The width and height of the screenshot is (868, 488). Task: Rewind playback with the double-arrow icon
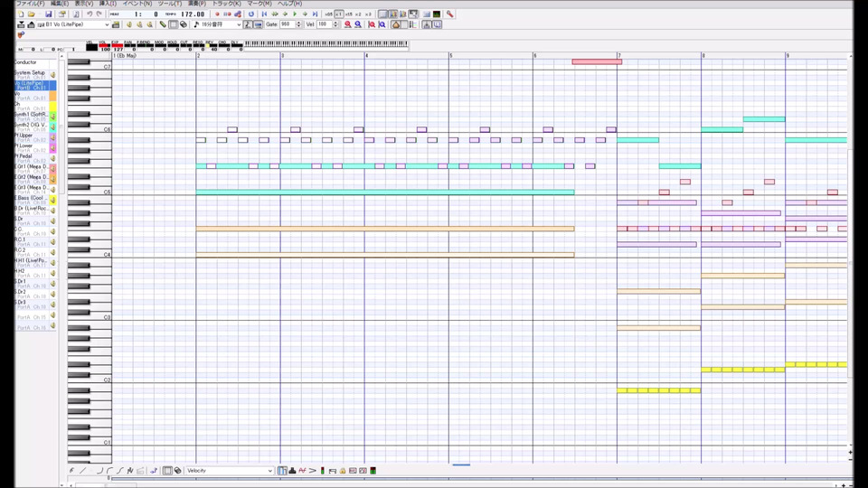[x=275, y=14]
